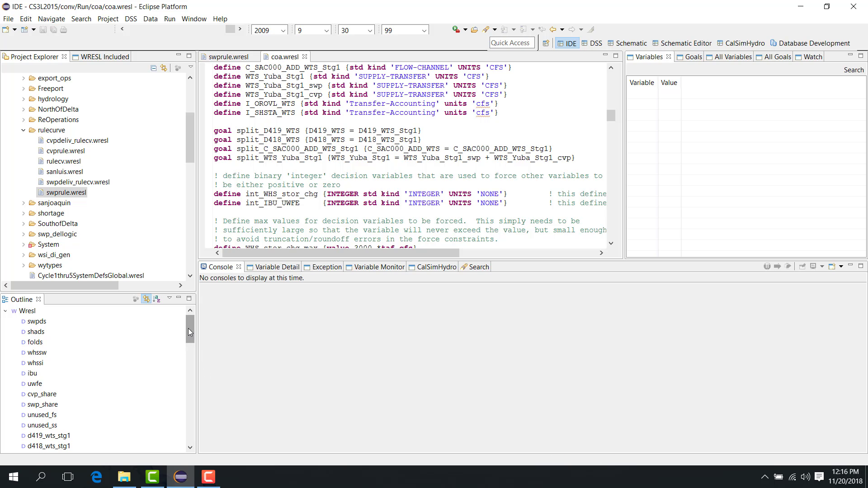The width and height of the screenshot is (868, 488).
Task: Click the Back navigation arrow icon
Action: coord(552,30)
